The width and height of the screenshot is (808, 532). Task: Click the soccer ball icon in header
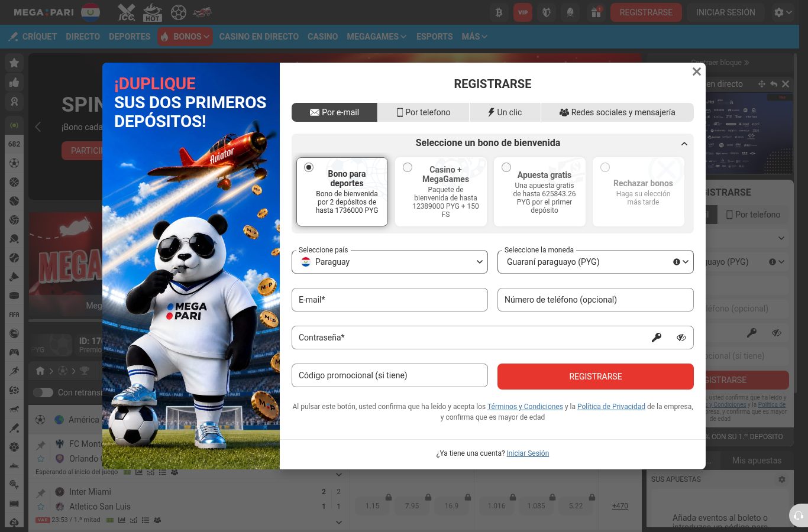click(x=178, y=12)
